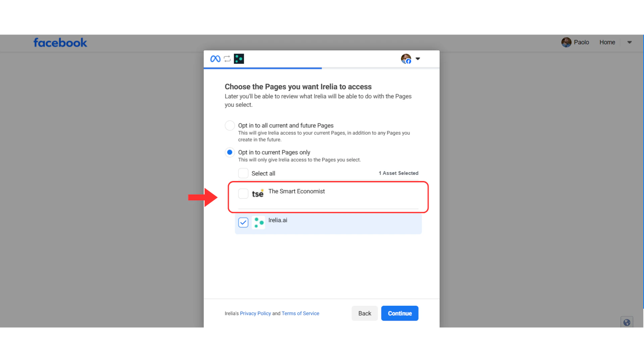Select the highlighted Irelia.ai row

[328, 222]
